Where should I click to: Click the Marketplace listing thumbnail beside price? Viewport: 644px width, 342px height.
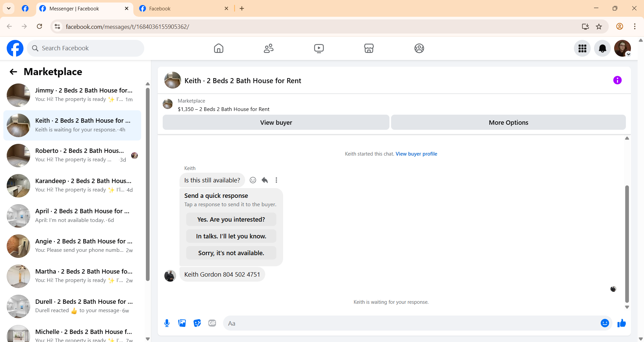click(168, 104)
